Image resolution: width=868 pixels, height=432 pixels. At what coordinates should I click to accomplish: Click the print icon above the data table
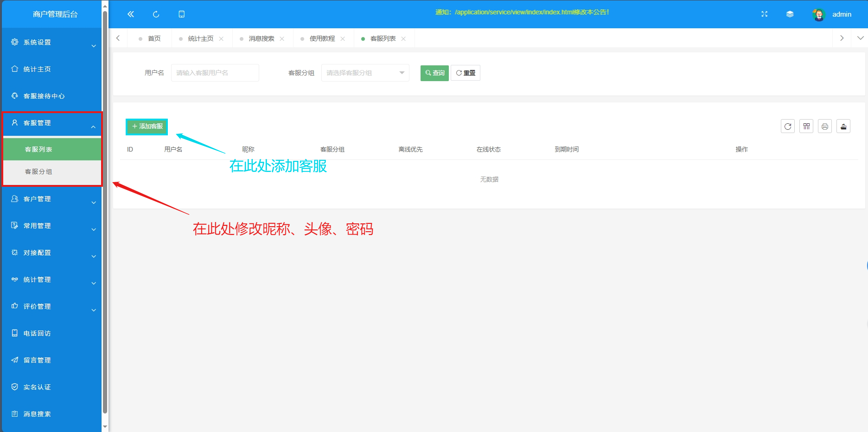[824, 126]
